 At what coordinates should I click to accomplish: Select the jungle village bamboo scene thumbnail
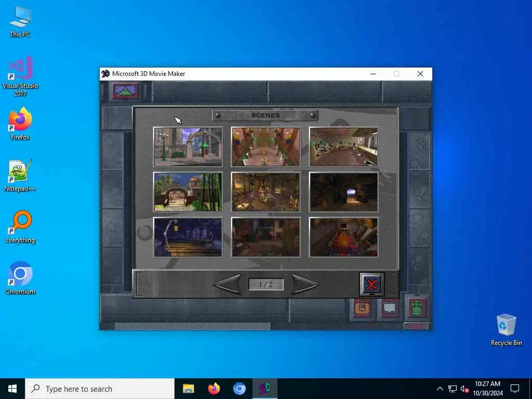pyautogui.click(x=188, y=192)
